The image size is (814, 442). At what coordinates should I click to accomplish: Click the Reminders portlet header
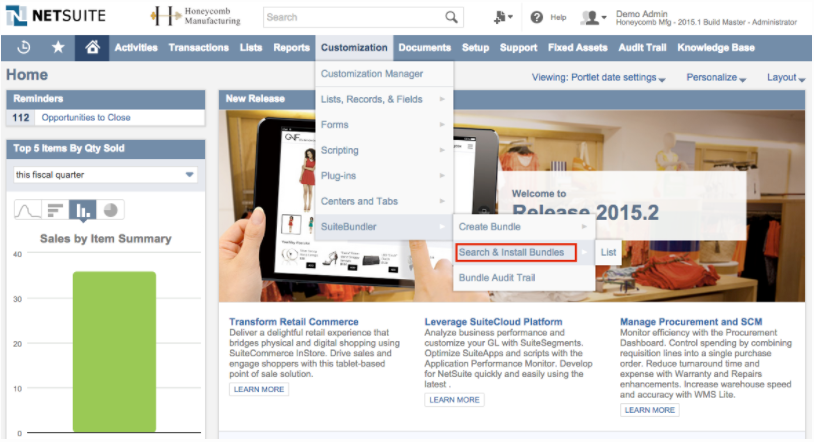pyautogui.click(x=105, y=99)
